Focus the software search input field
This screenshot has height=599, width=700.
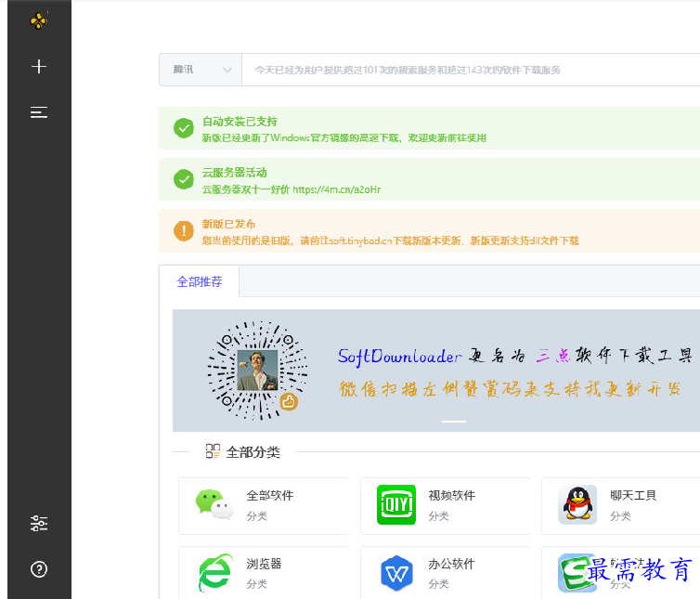pyautogui.click(x=471, y=70)
